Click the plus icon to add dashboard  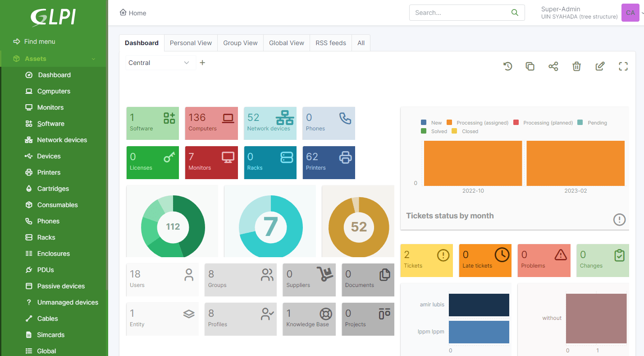[x=202, y=63]
